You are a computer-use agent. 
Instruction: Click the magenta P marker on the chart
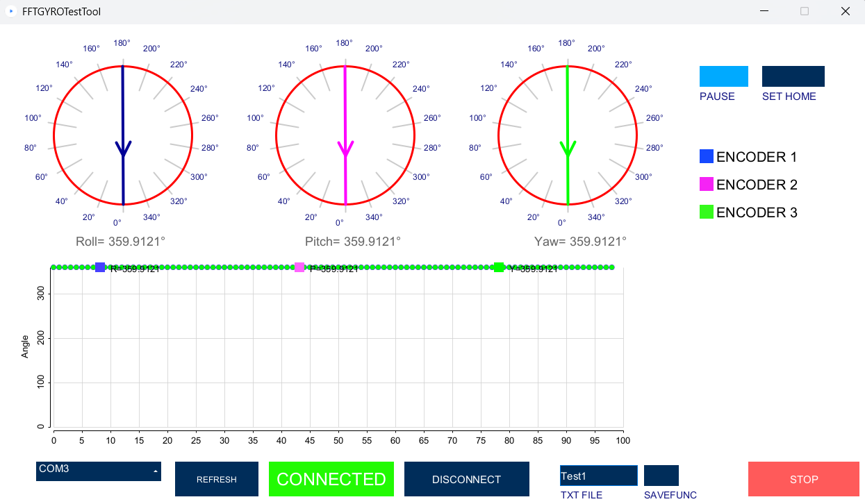pos(299,267)
